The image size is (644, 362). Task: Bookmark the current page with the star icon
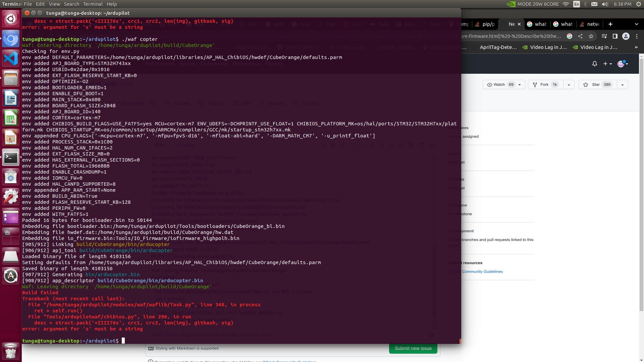[591, 36]
